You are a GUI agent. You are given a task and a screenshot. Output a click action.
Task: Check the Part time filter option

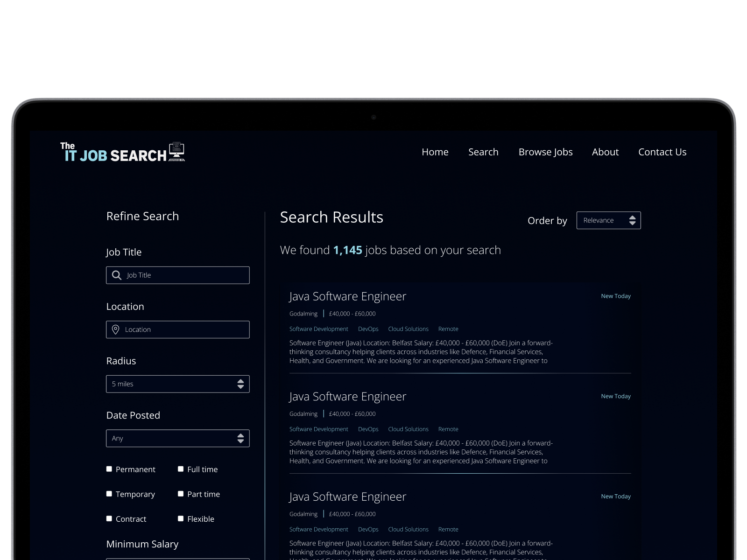click(x=181, y=493)
